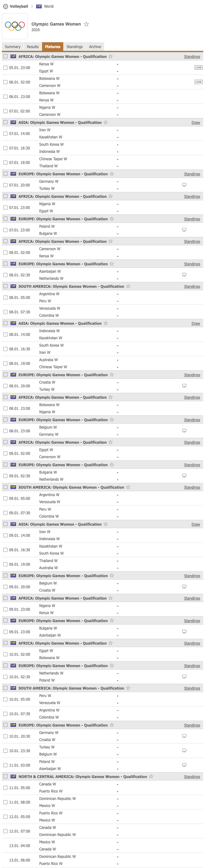Click TV icon for Germany W vs Turkey W
The height and width of the screenshot is (868, 206).
(184, 185)
